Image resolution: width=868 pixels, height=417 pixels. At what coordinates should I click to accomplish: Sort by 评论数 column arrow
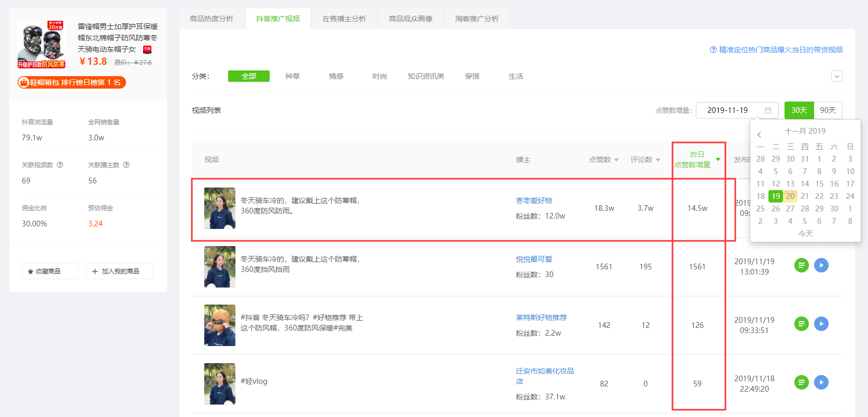click(658, 160)
